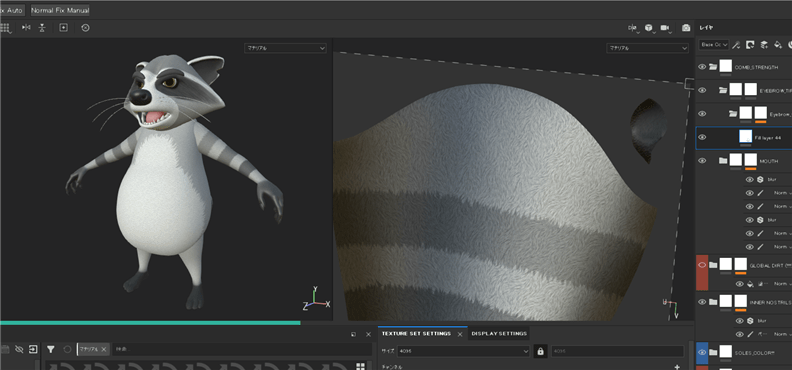
Task: Switch to the TEXTURE SET SETTINGS tab
Action: click(x=416, y=334)
